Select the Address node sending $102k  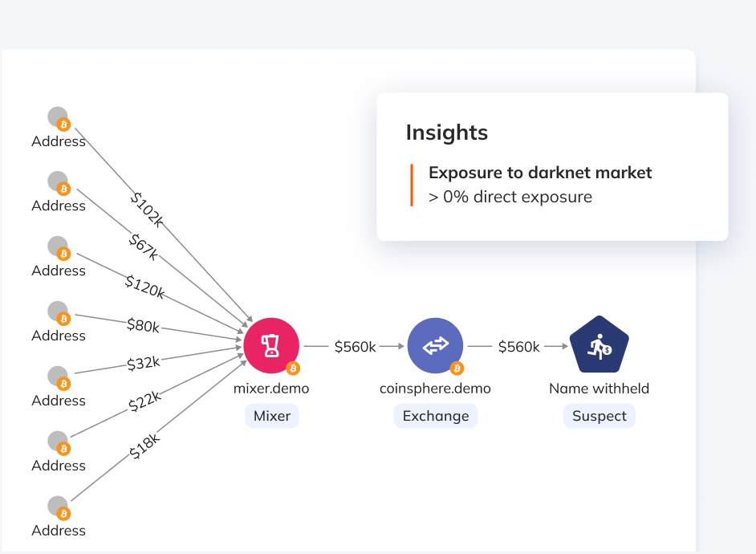pos(58,118)
